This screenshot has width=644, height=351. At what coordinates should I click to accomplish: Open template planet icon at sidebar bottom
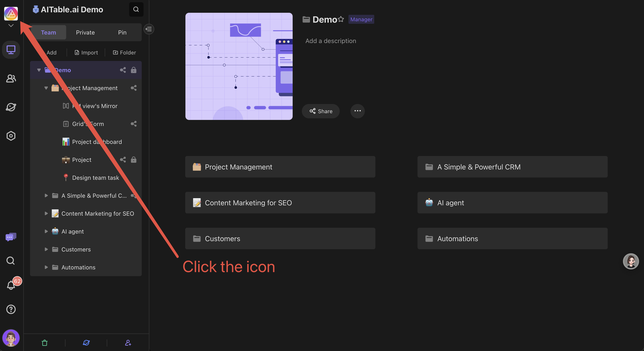pos(86,343)
